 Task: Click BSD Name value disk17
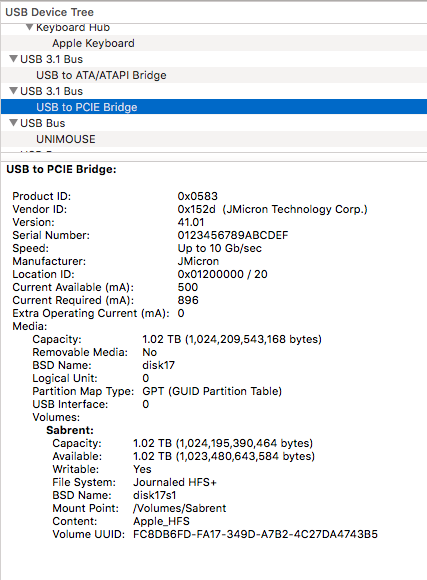pyautogui.click(x=158, y=365)
